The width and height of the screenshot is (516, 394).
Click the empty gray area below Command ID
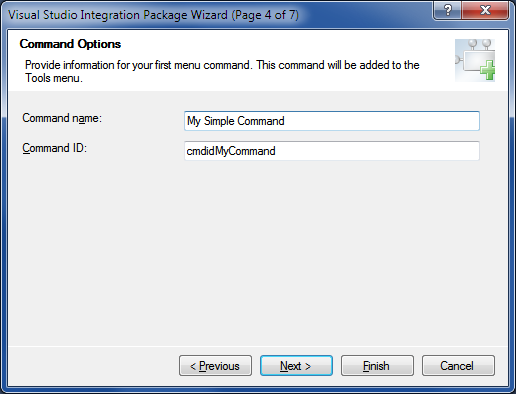click(258, 253)
